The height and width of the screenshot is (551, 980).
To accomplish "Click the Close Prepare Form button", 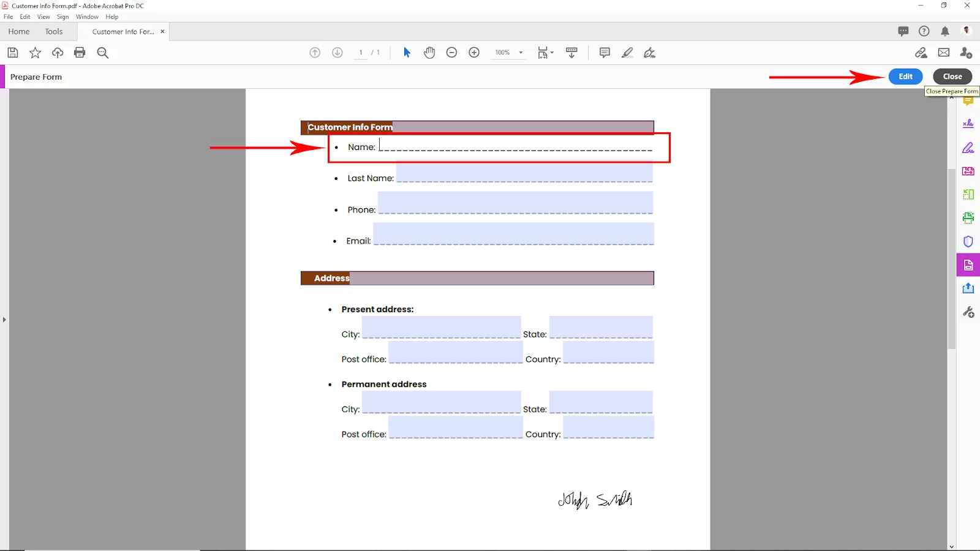I will (952, 77).
